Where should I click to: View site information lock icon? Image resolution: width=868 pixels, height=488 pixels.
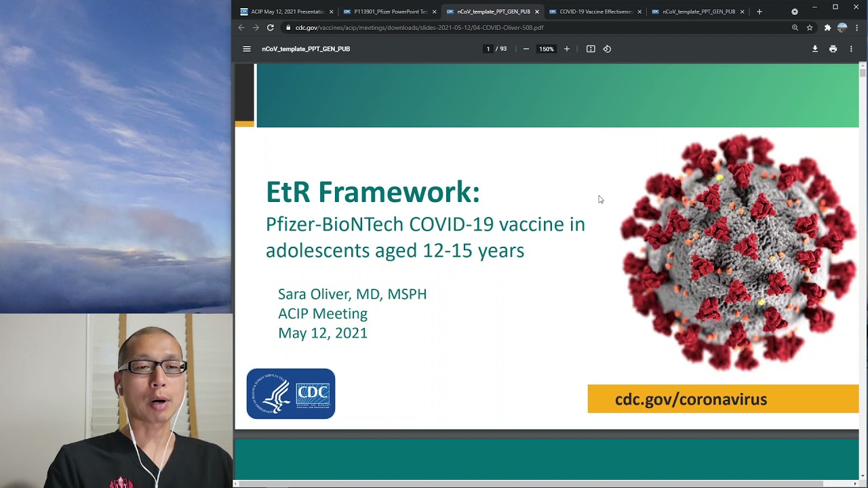(x=288, y=28)
